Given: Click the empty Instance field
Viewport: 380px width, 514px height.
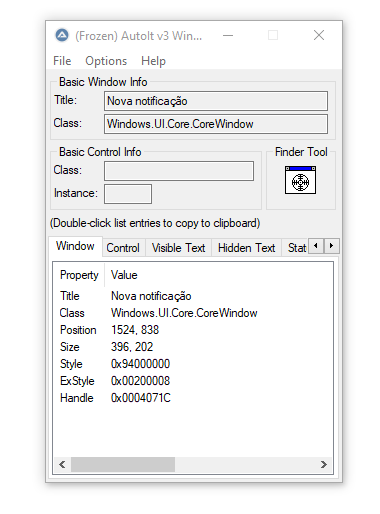Looking at the screenshot, I should 128,194.
